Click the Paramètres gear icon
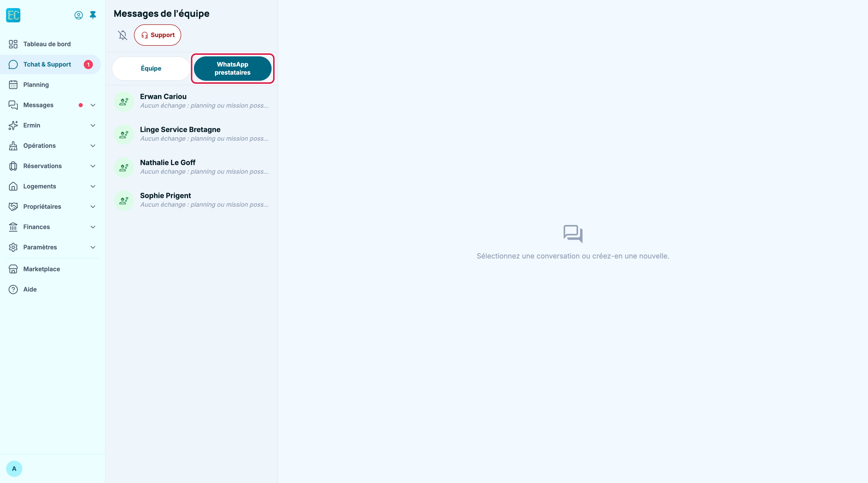 [x=13, y=247]
